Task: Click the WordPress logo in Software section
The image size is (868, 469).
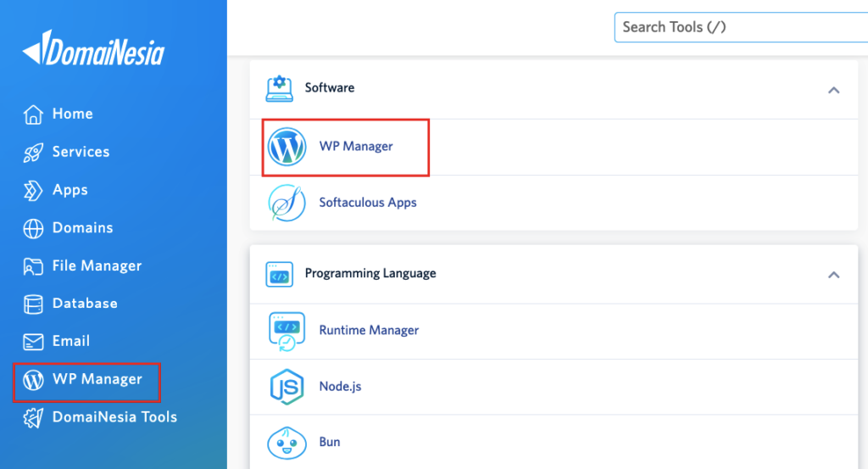Action: (287, 147)
